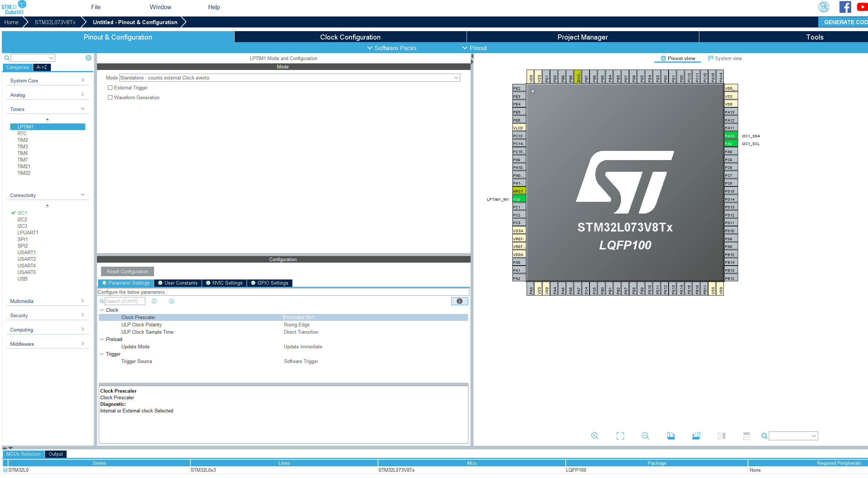
Task: Switch to the Clock Configuration tab
Action: (350, 37)
